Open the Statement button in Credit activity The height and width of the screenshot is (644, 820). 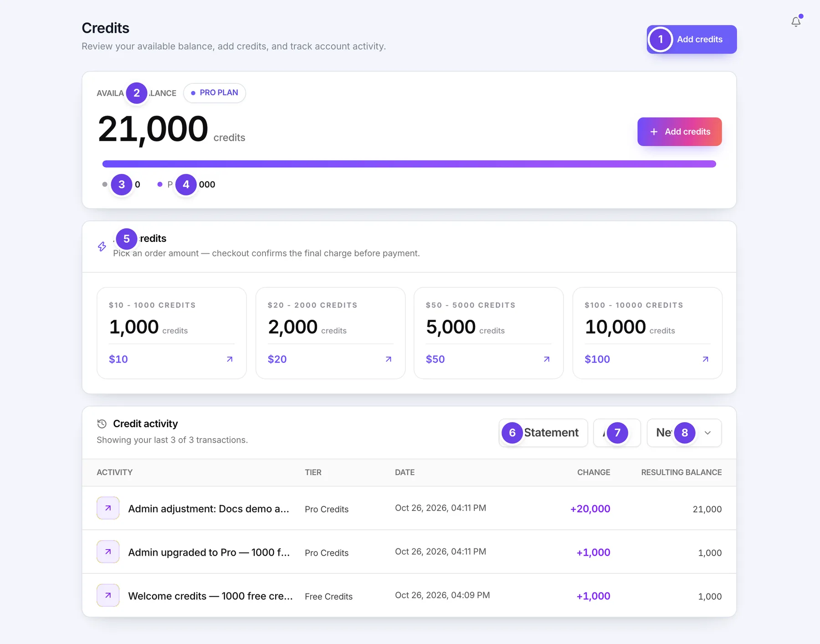pyautogui.click(x=543, y=433)
